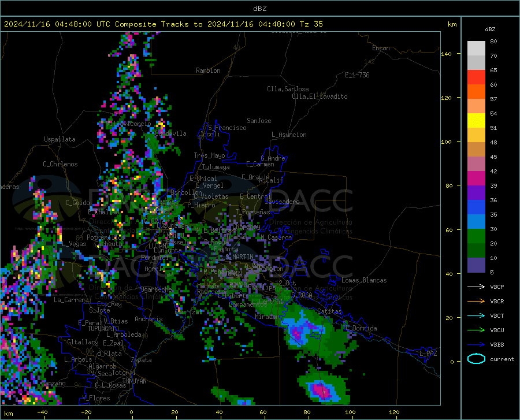Click the green VBCU arrow legend icon
The width and height of the screenshot is (520, 420).
pyautogui.click(x=476, y=330)
